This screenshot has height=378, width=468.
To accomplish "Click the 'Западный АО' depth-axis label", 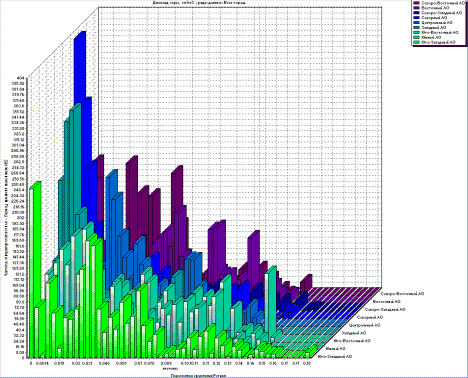I will (354, 333).
